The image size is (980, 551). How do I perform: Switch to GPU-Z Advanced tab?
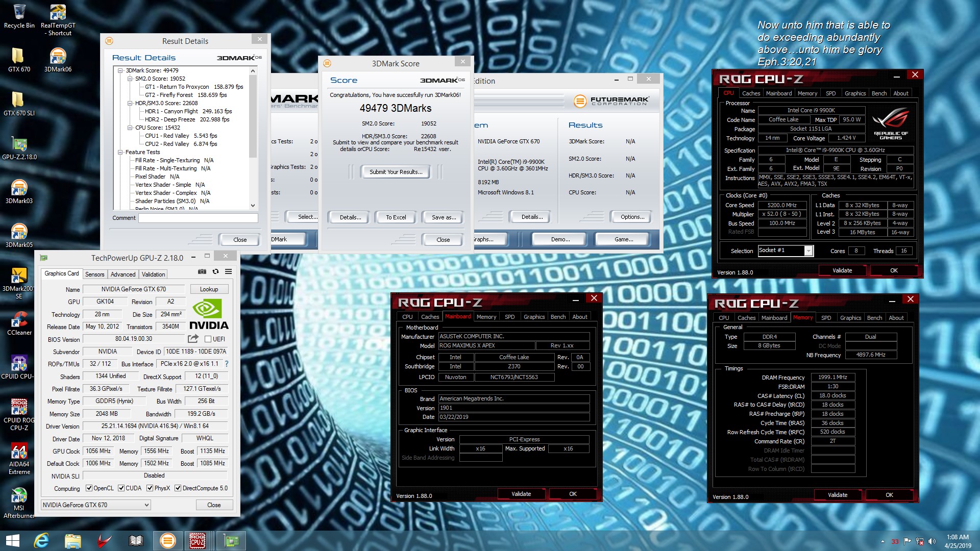[123, 274]
